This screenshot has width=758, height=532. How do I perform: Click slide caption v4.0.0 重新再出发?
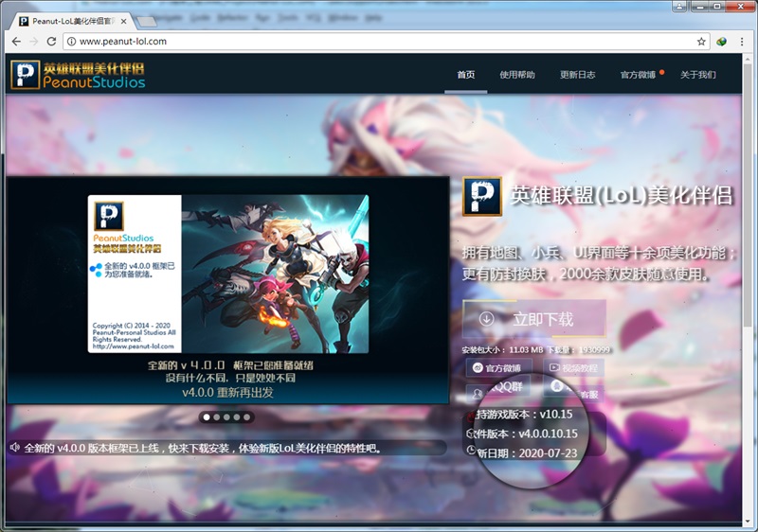pos(227,392)
